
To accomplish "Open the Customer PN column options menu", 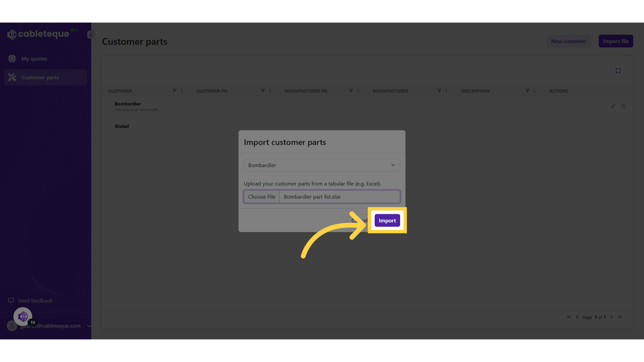I will point(270,90).
